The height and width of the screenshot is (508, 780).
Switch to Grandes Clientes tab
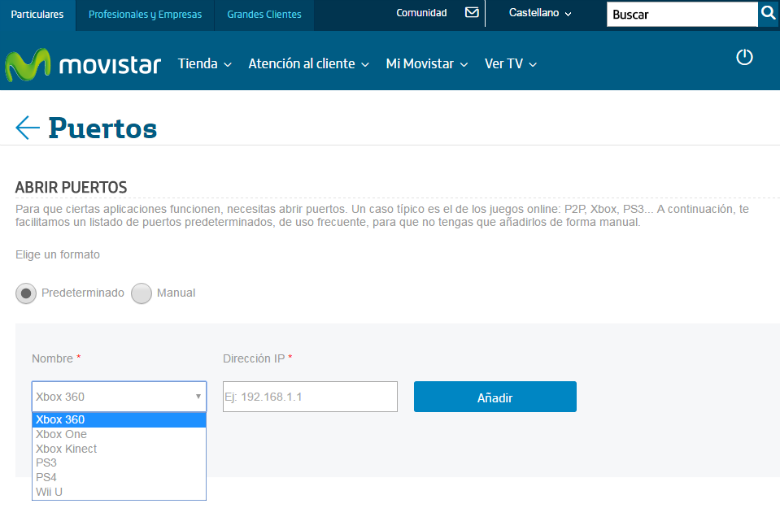coord(264,14)
